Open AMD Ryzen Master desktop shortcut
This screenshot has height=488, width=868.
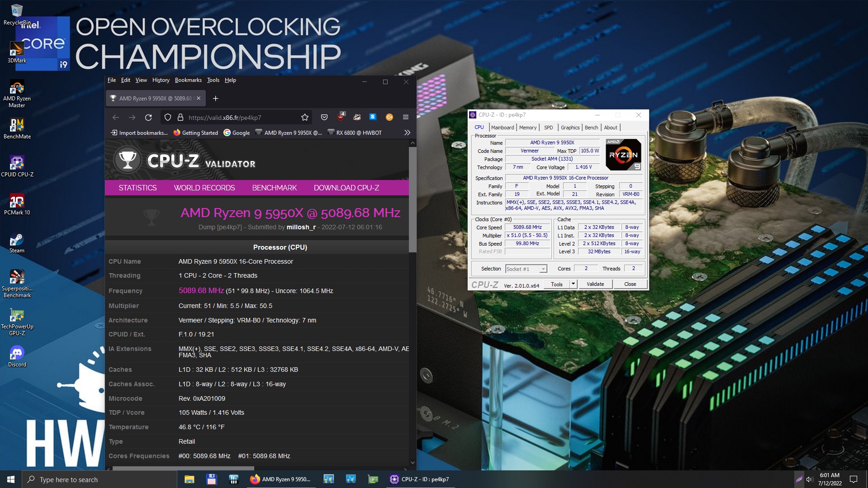point(17,94)
